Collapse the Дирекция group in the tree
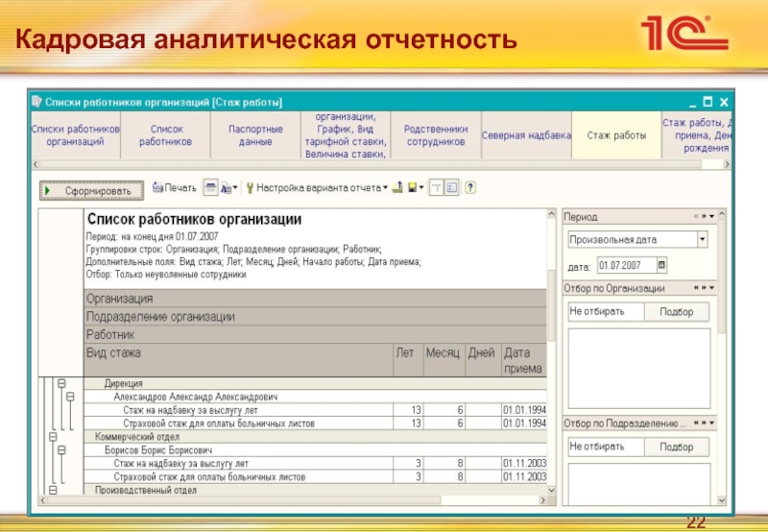Image resolution: width=768 pixels, height=532 pixels. [62, 383]
